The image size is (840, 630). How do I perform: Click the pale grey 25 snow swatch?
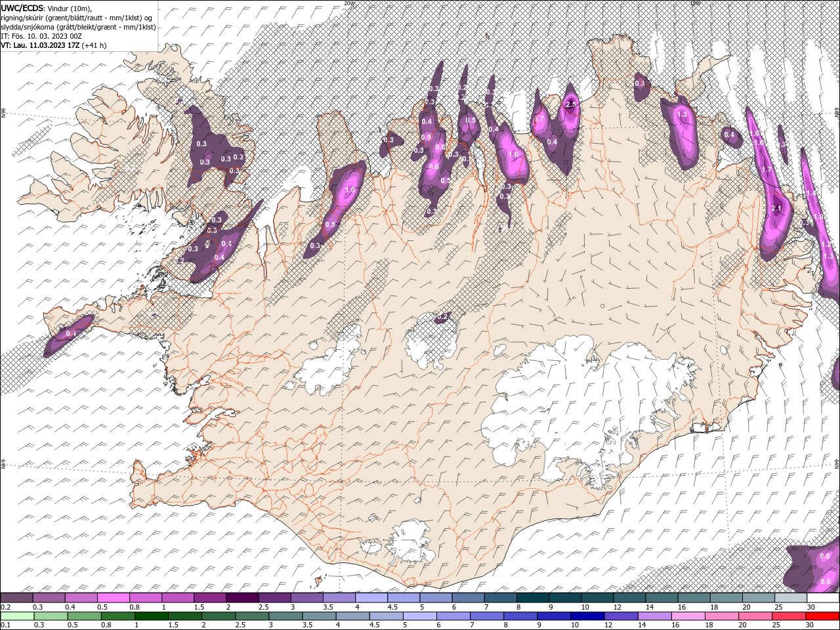coord(791,598)
